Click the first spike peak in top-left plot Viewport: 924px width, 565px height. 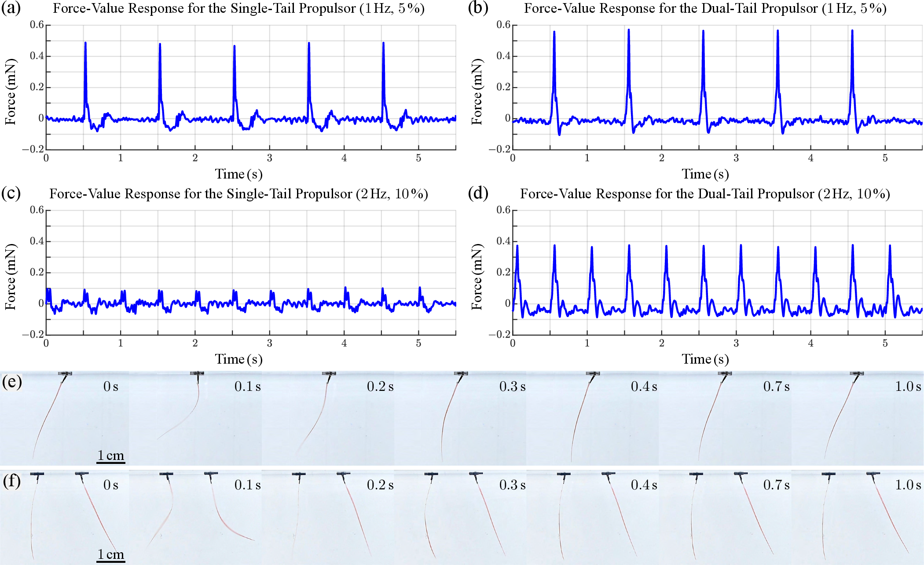pos(85,44)
